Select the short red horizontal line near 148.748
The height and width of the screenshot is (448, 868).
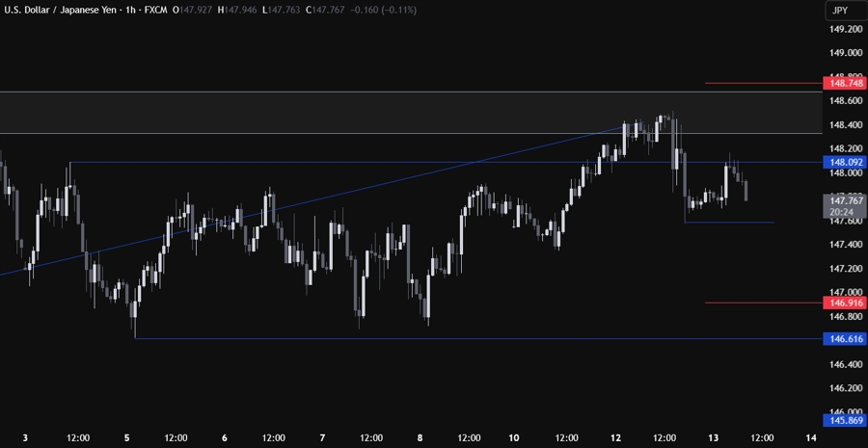(762, 84)
